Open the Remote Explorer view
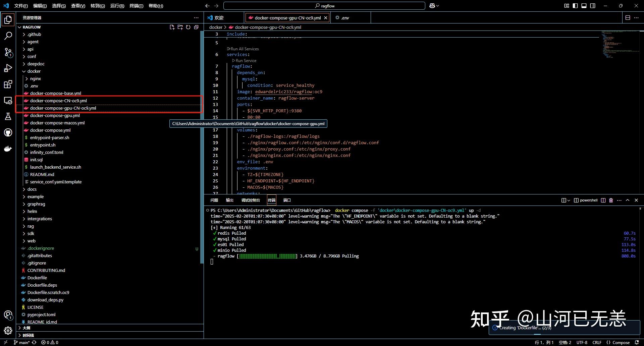 click(x=8, y=100)
